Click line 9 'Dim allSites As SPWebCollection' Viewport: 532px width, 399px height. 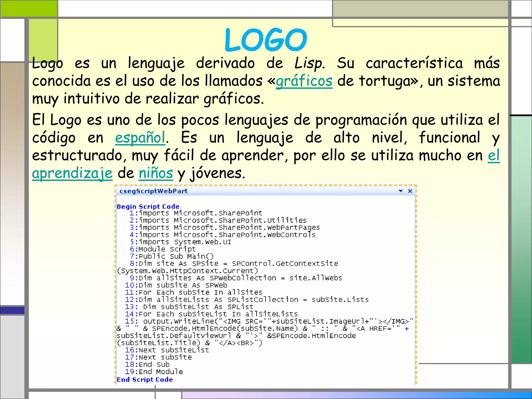coord(236,278)
